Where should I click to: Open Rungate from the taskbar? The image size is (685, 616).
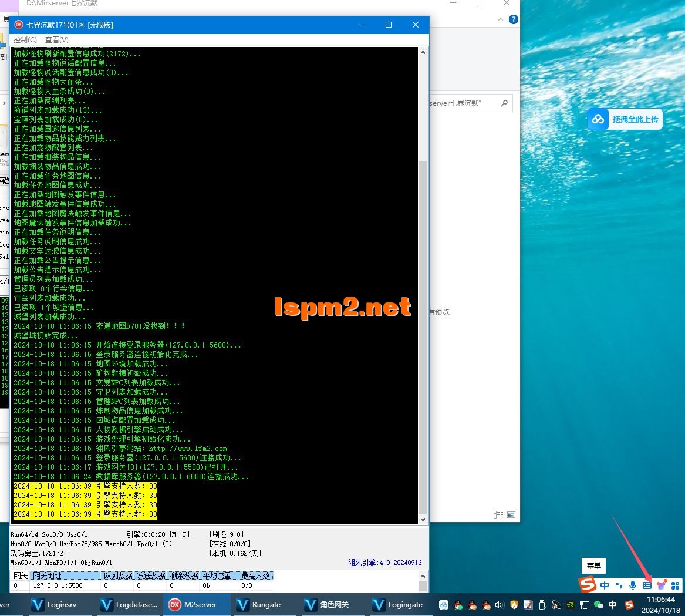tap(258, 604)
